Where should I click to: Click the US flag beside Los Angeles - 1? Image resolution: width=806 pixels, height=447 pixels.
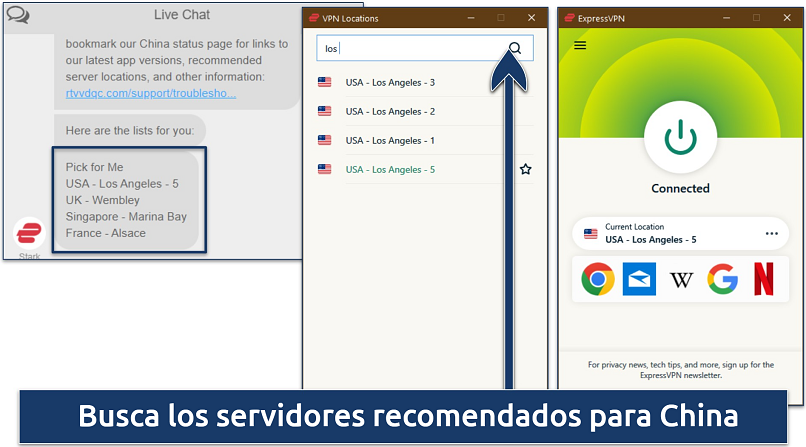tap(324, 140)
